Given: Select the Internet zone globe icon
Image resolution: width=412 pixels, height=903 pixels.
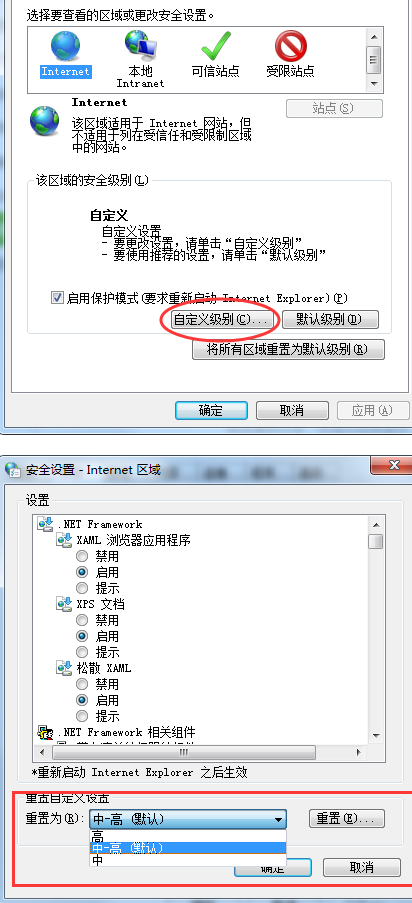Looking at the screenshot, I should (65, 47).
